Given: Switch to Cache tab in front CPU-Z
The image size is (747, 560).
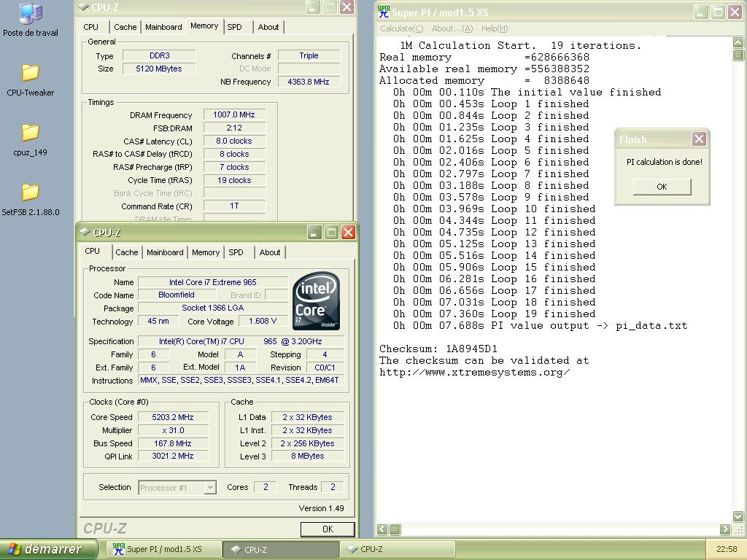Looking at the screenshot, I should click(127, 252).
